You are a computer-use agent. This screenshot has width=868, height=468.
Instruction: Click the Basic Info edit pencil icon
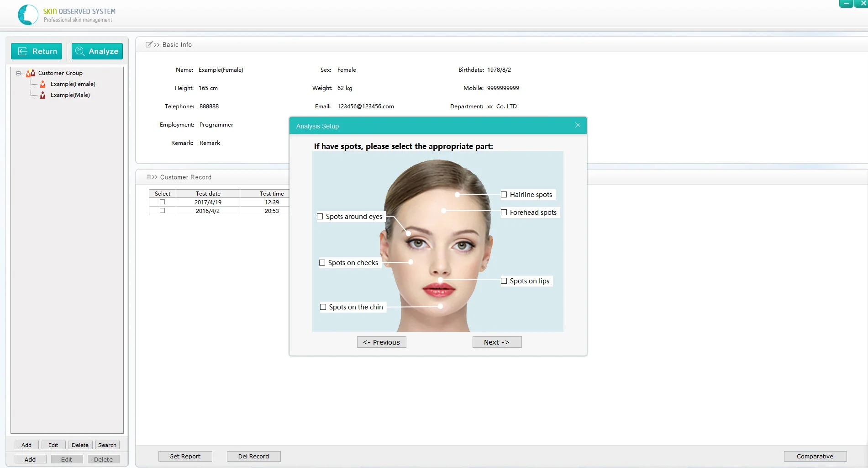tap(149, 44)
